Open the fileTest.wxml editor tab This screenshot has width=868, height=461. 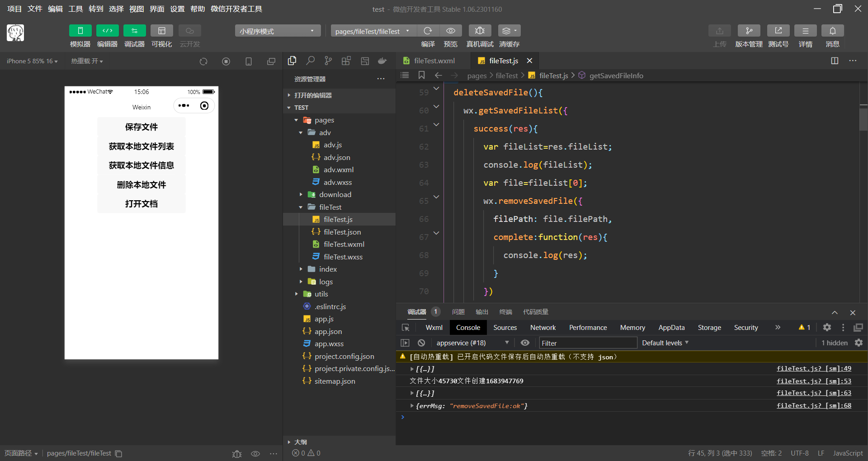(434, 61)
